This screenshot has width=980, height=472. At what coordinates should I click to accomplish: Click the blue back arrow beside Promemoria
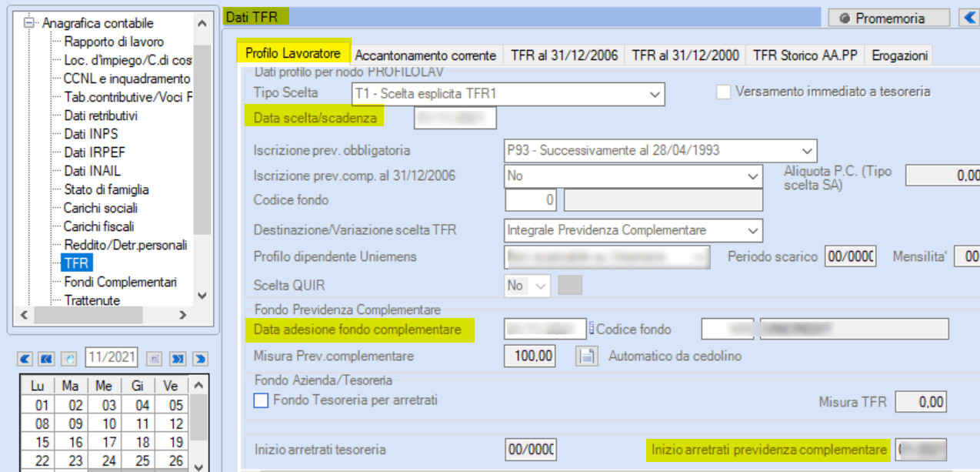click(968, 17)
